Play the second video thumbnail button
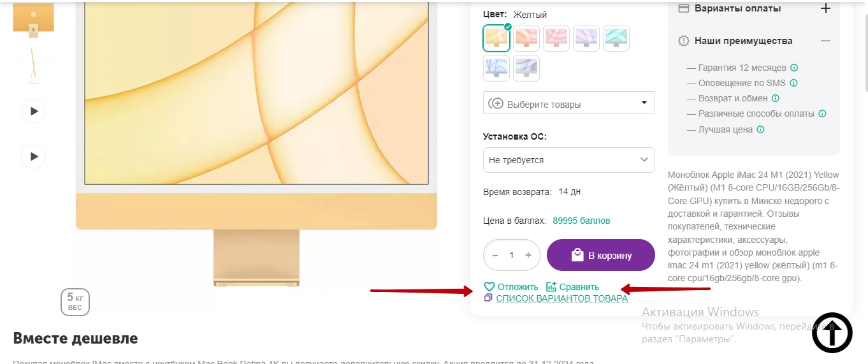This screenshot has width=868, height=364. pyautogui.click(x=34, y=156)
